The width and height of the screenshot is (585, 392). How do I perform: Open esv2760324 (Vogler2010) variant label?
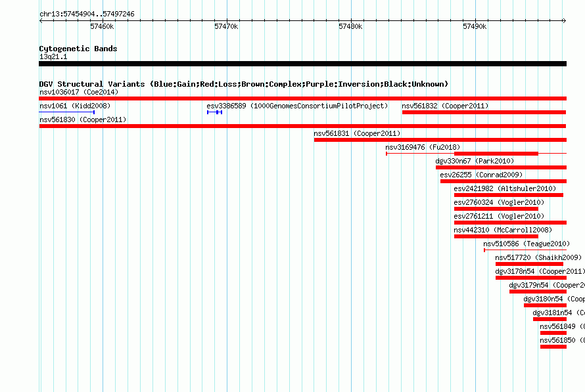tap(499, 202)
